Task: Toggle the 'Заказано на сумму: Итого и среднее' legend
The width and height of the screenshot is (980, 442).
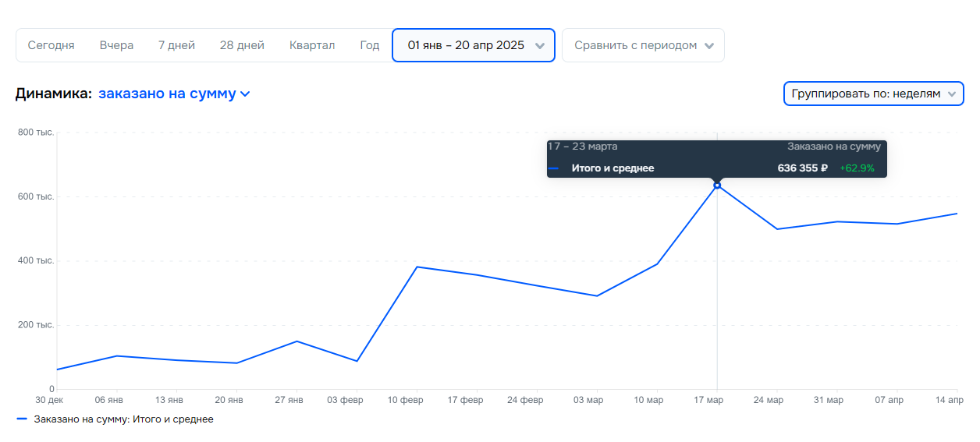Action: 123,419
